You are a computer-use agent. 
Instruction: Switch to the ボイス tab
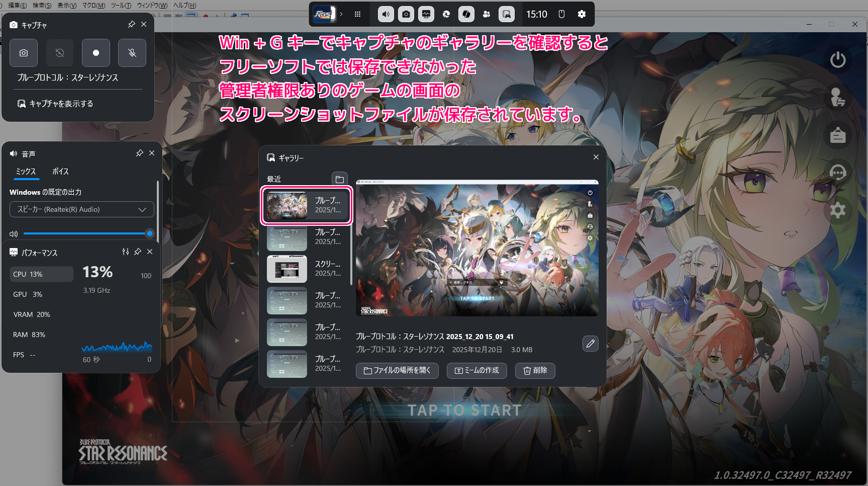coord(60,172)
